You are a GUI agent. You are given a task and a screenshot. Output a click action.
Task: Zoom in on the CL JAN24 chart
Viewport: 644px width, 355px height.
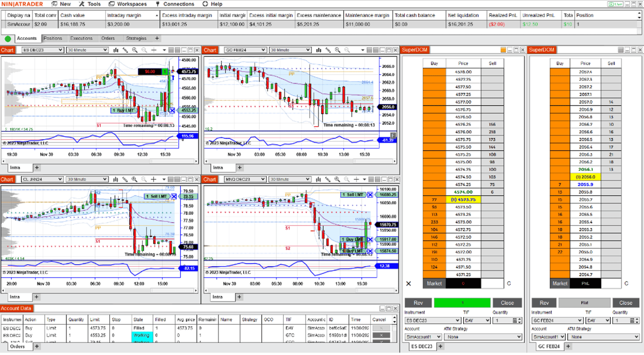point(135,179)
